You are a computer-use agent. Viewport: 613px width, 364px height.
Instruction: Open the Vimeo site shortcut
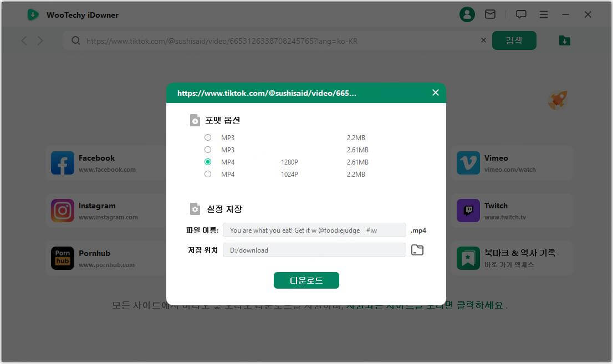click(x=510, y=163)
